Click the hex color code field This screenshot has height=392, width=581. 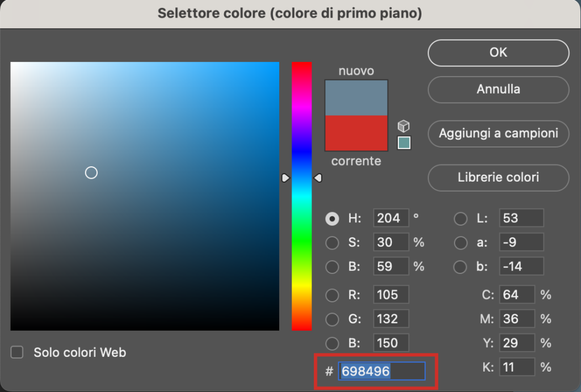(382, 372)
